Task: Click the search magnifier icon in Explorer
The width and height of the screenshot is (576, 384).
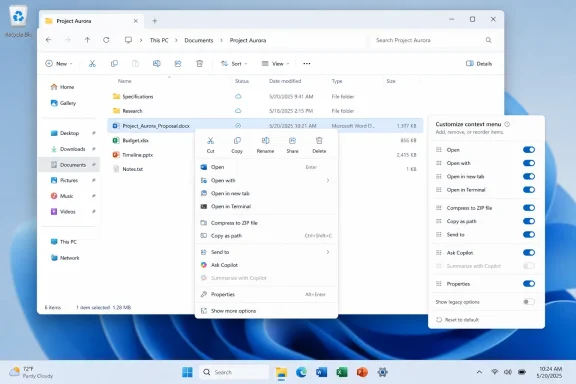Action: pyautogui.click(x=488, y=40)
